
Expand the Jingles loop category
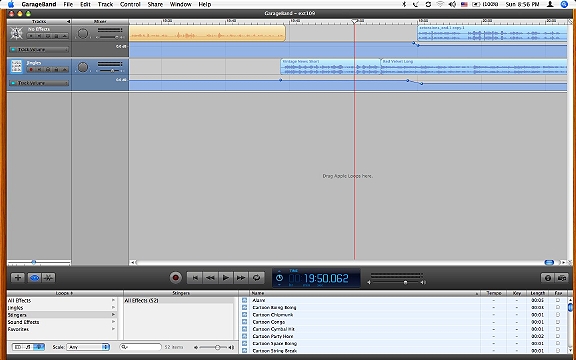[113, 308]
